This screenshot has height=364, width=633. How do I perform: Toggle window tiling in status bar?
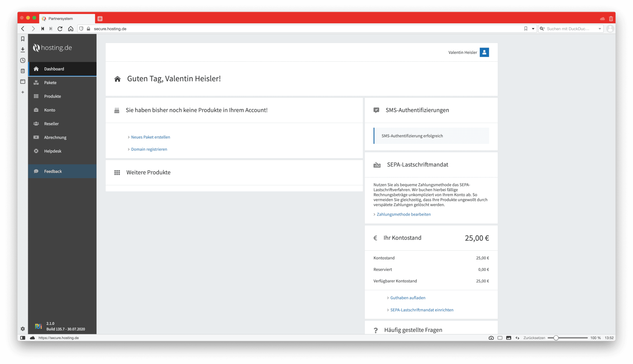click(x=500, y=338)
